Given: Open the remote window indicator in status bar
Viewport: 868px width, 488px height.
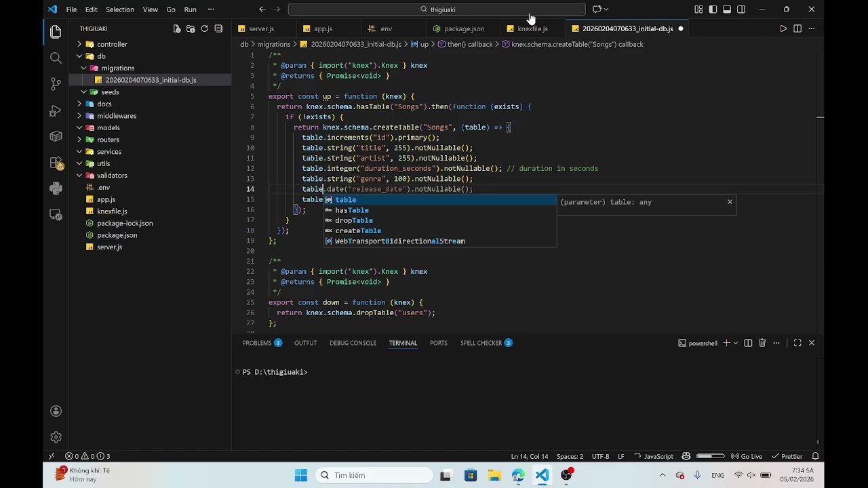Looking at the screenshot, I should click(x=52, y=456).
